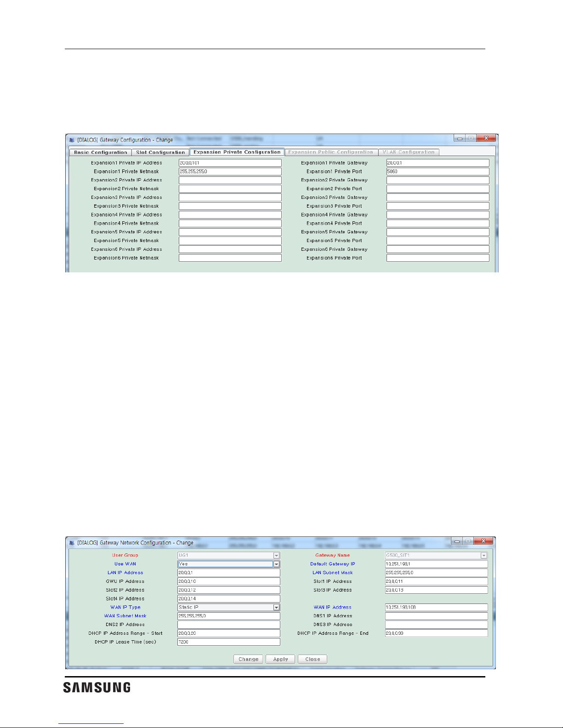Viewport: 563px width, 728px height.
Task: Focus the Expansion4 Private IP Address field
Action: (230, 215)
